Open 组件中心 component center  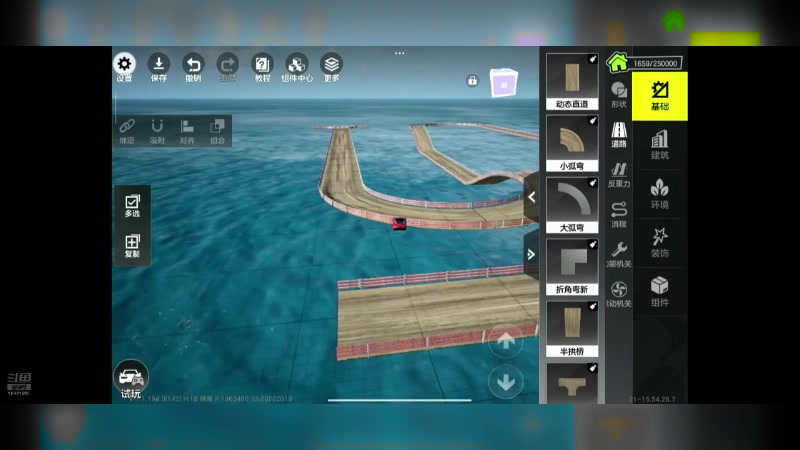[x=297, y=67]
